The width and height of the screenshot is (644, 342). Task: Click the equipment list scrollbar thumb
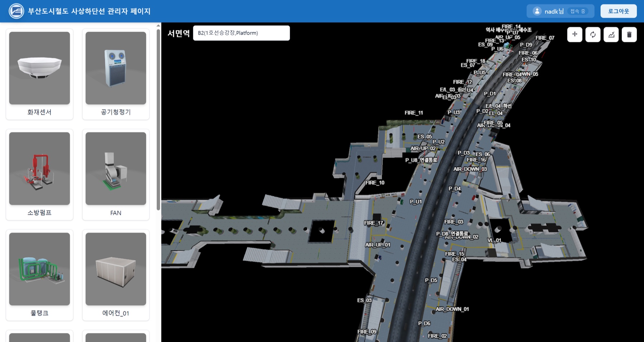pyautogui.click(x=158, y=120)
